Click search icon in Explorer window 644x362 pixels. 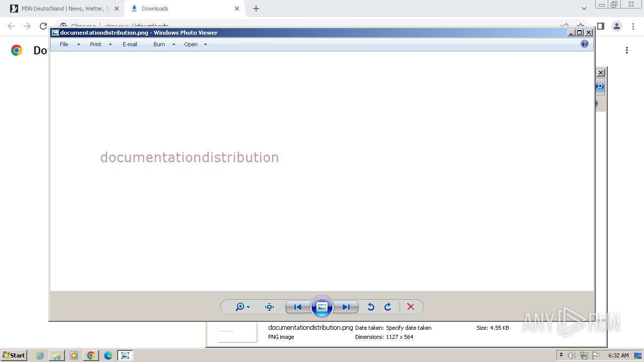600,87
